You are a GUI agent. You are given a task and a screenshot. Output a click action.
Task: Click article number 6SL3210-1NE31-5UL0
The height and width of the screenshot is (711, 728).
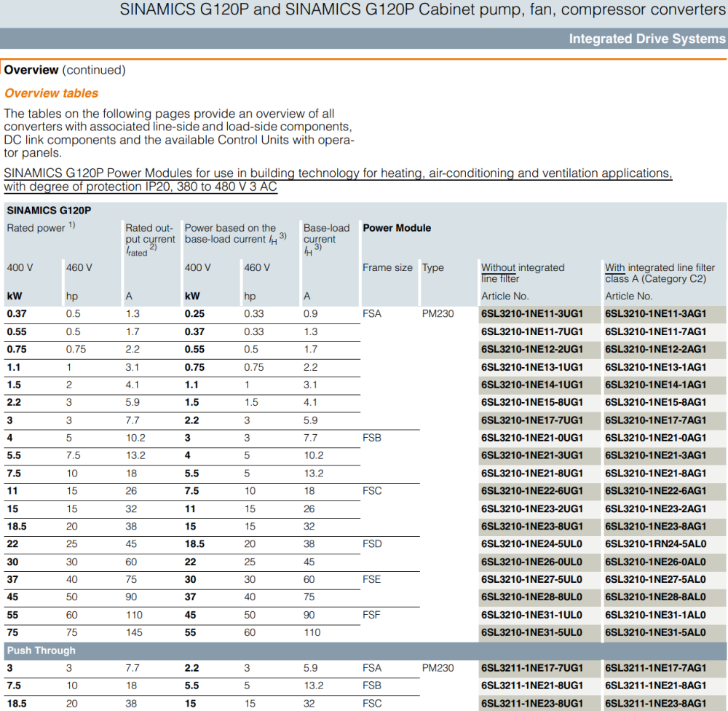(532, 632)
